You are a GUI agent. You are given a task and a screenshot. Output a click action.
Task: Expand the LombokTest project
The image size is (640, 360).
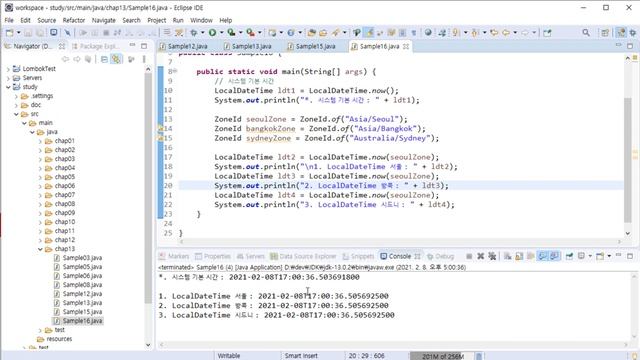(8, 69)
